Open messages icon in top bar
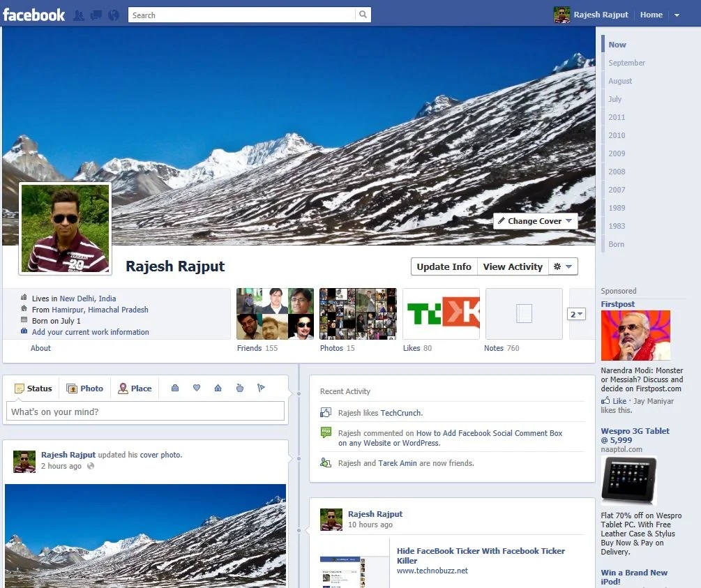This screenshot has height=588, width=701. (96, 15)
